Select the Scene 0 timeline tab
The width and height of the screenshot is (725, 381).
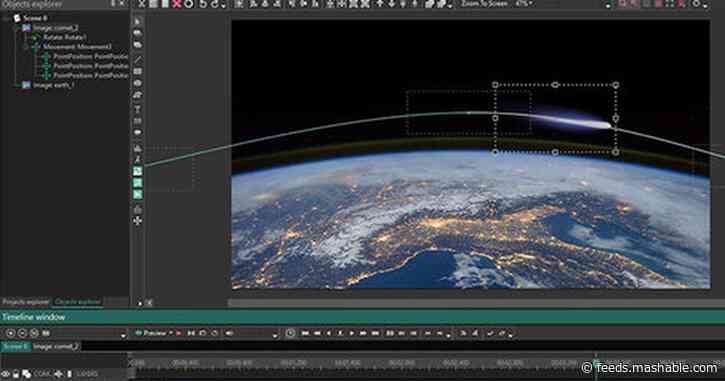(x=15, y=346)
